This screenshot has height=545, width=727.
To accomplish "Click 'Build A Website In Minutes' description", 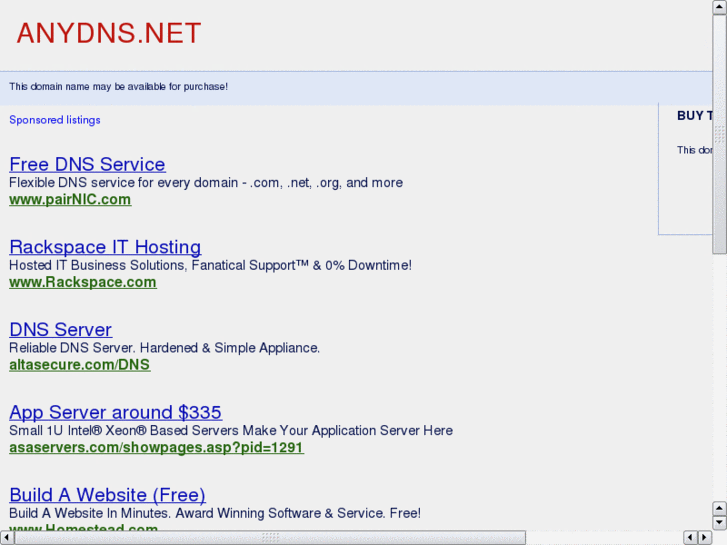I will (x=215, y=513).
